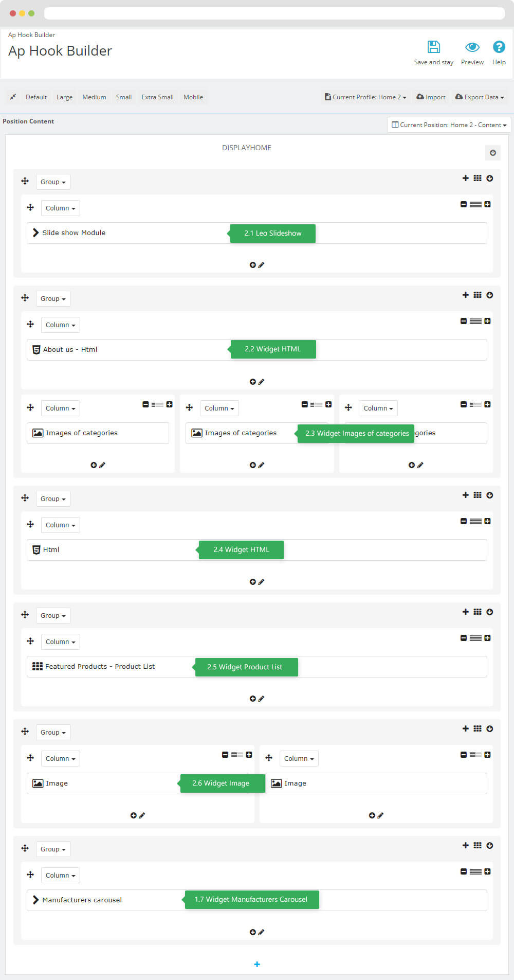Click the blue plus to add a group

click(257, 964)
